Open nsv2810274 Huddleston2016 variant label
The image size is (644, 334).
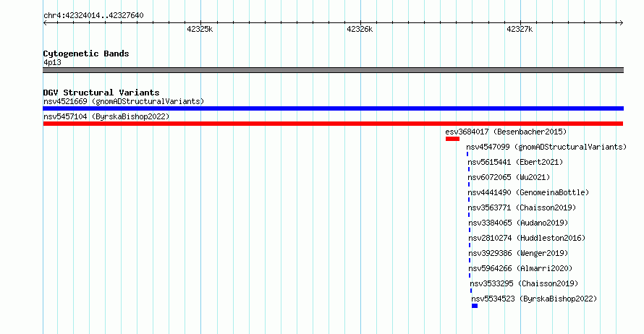[527, 238]
